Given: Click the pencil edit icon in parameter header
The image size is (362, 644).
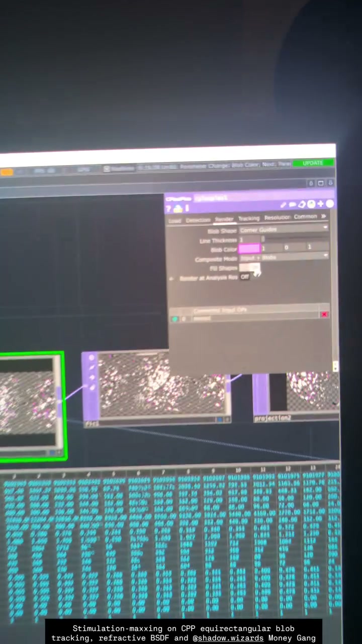Looking at the screenshot, I should click(283, 205).
